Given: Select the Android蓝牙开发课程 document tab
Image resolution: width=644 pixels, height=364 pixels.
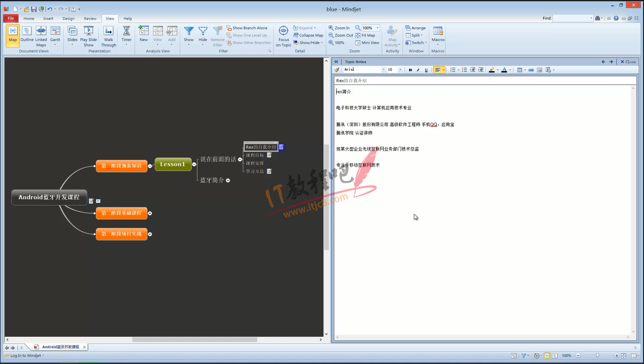Looking at the screenshot, I should pos(60,347).
